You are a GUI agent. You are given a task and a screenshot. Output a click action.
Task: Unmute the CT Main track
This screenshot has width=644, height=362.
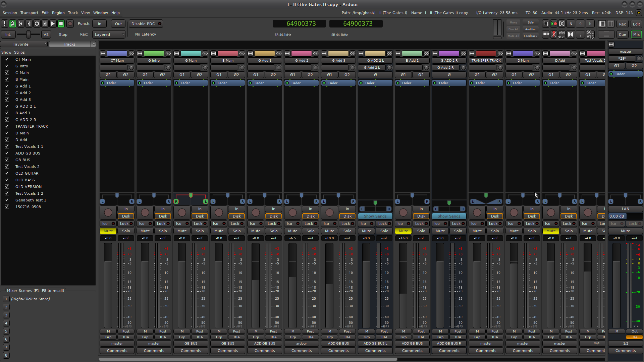click(x=108, y=231)
